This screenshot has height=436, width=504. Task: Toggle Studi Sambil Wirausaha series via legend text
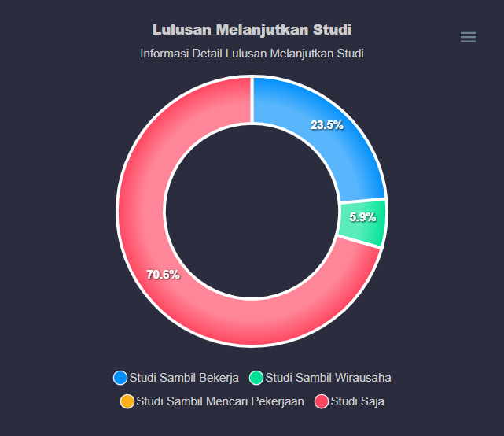pos(328,378)
